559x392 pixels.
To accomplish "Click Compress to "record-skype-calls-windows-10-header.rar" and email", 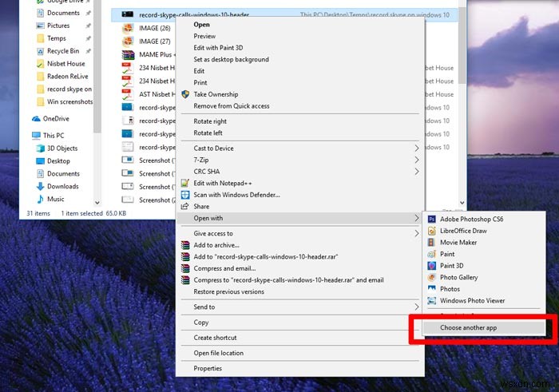I will 288,280.
